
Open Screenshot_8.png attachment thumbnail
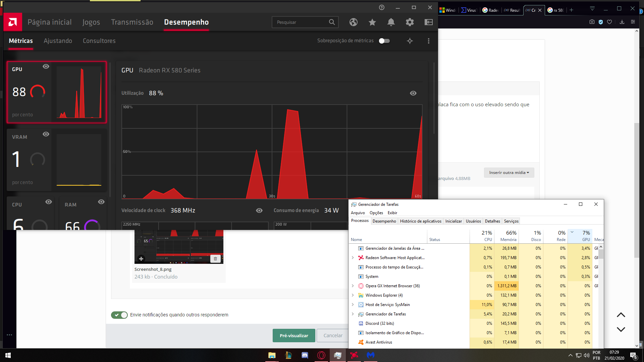[179, 247]
